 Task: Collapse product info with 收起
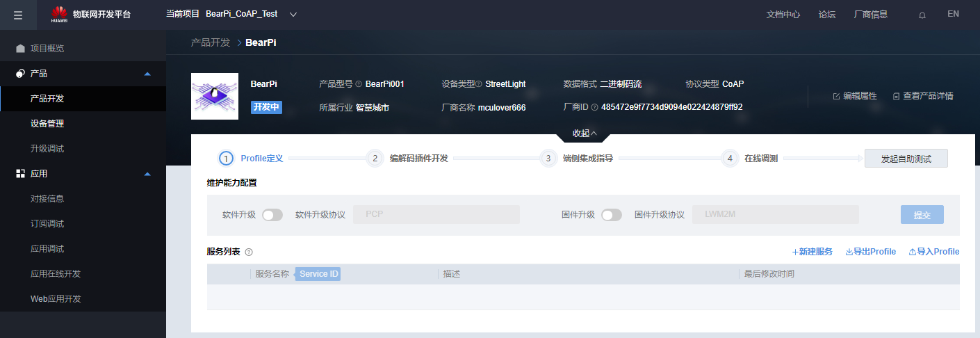click(585, 134)
